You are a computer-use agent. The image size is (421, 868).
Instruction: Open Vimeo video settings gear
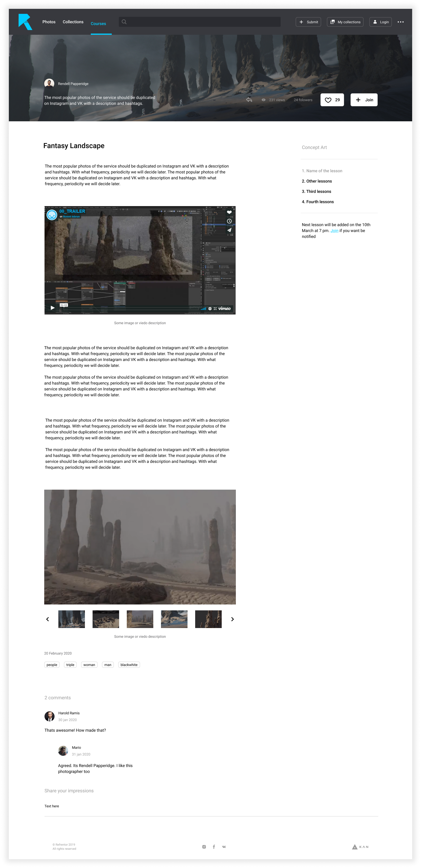pyautogui.click(x=210, y=308)
